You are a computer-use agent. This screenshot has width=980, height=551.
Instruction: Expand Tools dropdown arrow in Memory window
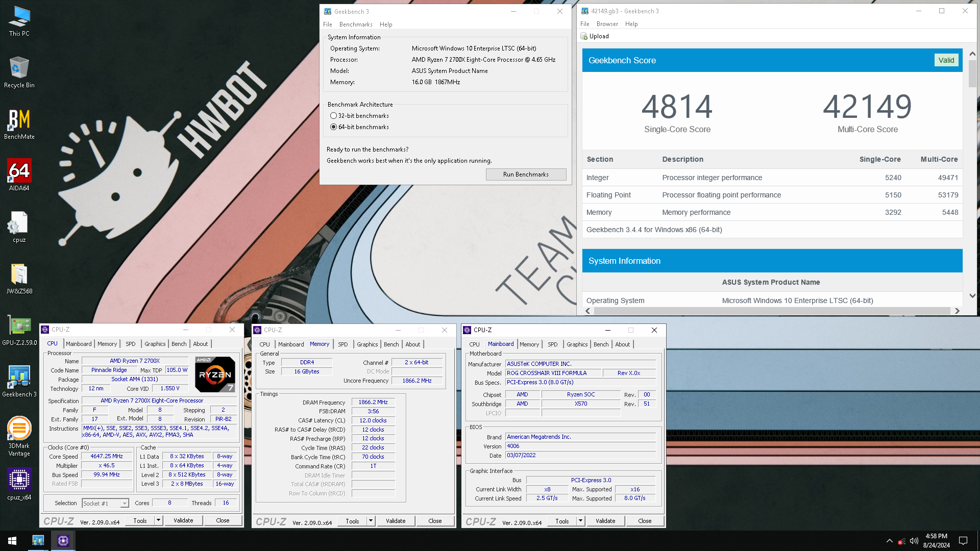coord(371,521)
